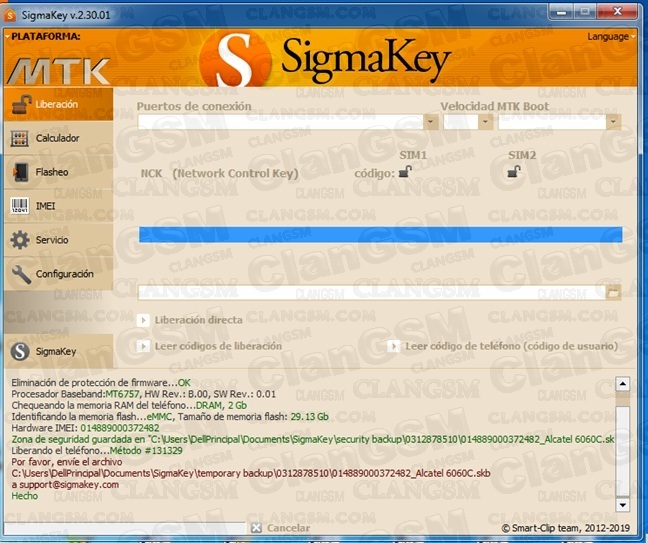The height and width of the screenshot is (543, 648).
Task: Expand the Puertos de conexión dropdown
Action: tap(431, 122)
